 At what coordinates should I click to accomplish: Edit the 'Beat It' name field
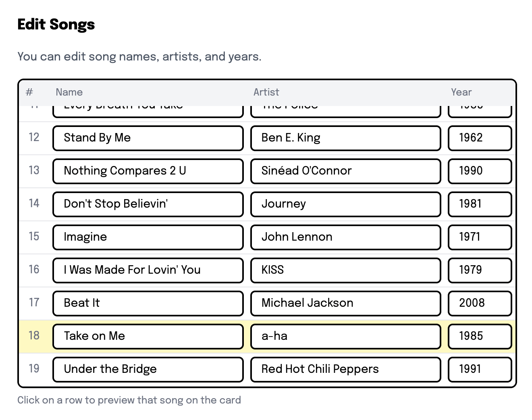point(148,303)
